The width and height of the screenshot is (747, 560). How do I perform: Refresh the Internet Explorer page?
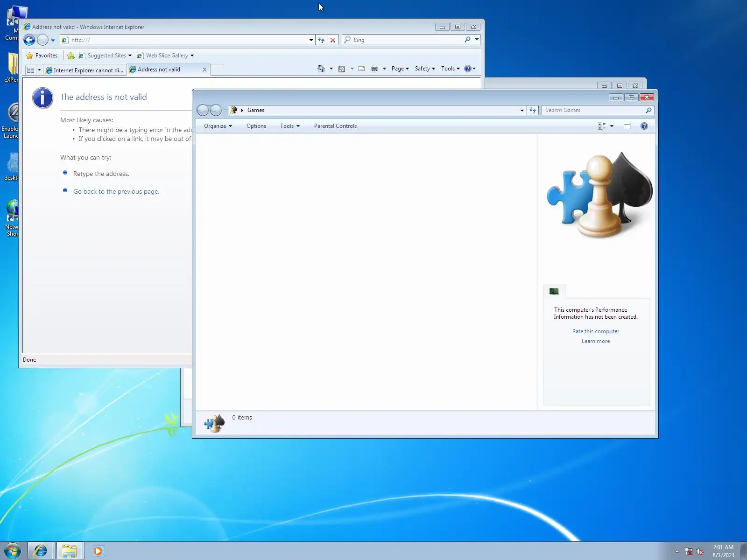[x=321, y=40]
